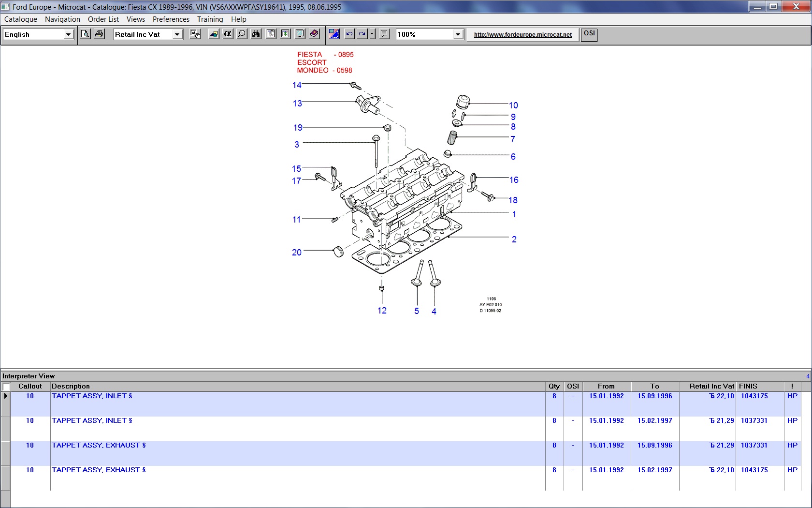This screenshot has height=508, width=812.
Task: Click the Qty column header
Action: click(554, 386)
